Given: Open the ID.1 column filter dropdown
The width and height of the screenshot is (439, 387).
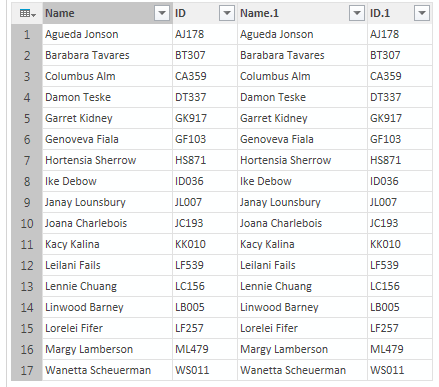Looking at the screenshot, I should pos(422,13).
